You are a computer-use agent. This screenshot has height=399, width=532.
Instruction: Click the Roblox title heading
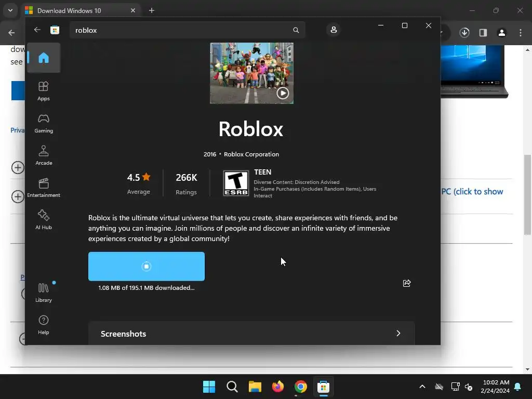pyautogui.click(x=251, y=129)
